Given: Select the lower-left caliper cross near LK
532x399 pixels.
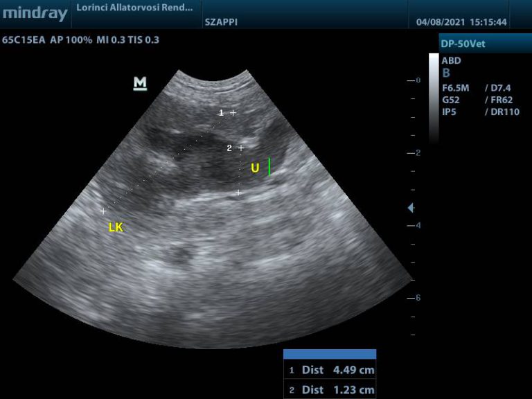Looking at the screenshot, I should [x=103, y=211].
